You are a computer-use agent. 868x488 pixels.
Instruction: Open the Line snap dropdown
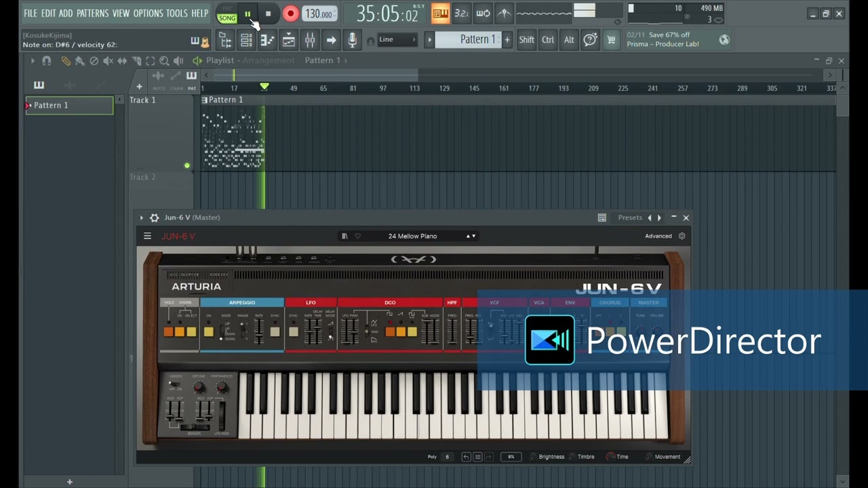[397, 40]
